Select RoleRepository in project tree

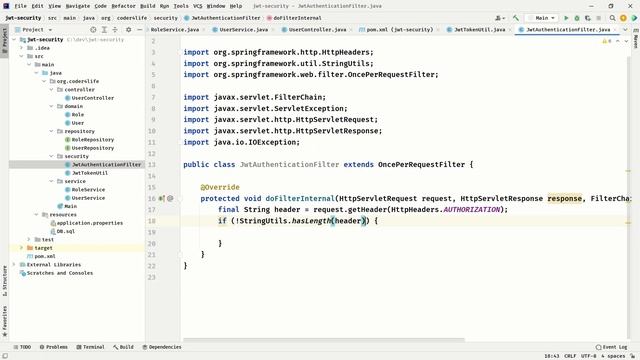[x=93, y=140]
